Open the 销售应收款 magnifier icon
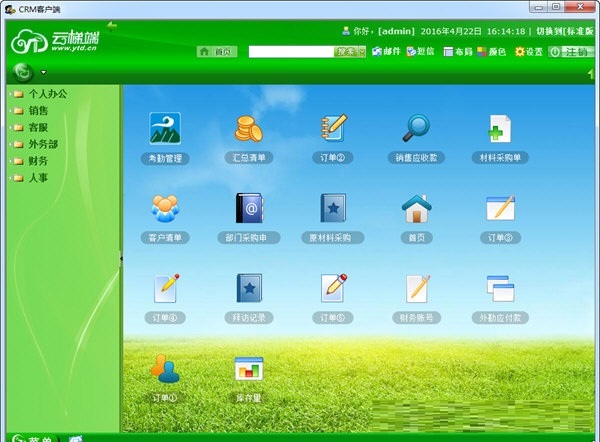The image size is (600, 442). [x=416, y=128]
